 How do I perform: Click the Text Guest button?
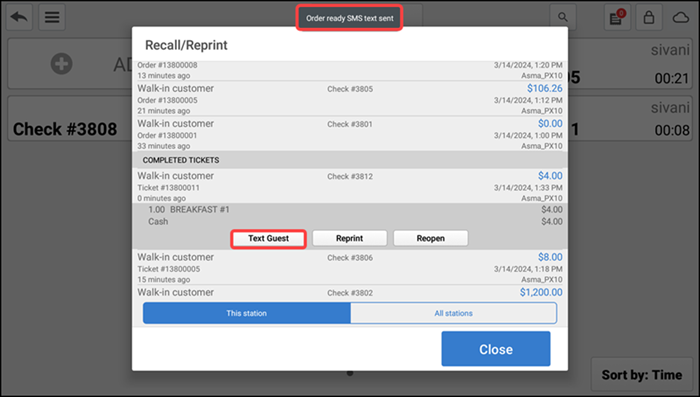[x=268, y=238]
